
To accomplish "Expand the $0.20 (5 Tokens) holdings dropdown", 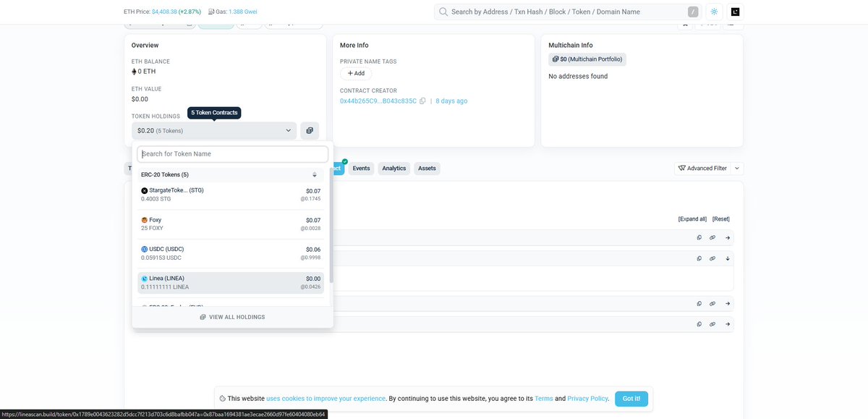I will 214,131.
